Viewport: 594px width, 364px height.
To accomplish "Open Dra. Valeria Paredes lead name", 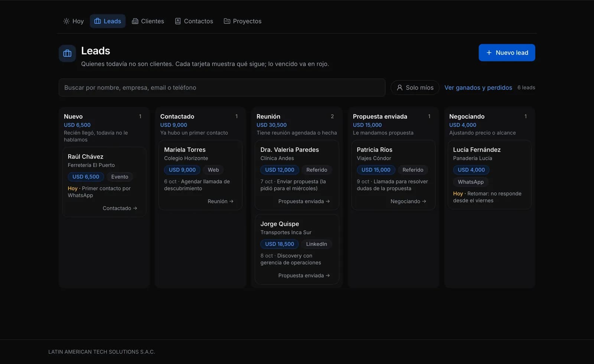I will click(290, 150).
